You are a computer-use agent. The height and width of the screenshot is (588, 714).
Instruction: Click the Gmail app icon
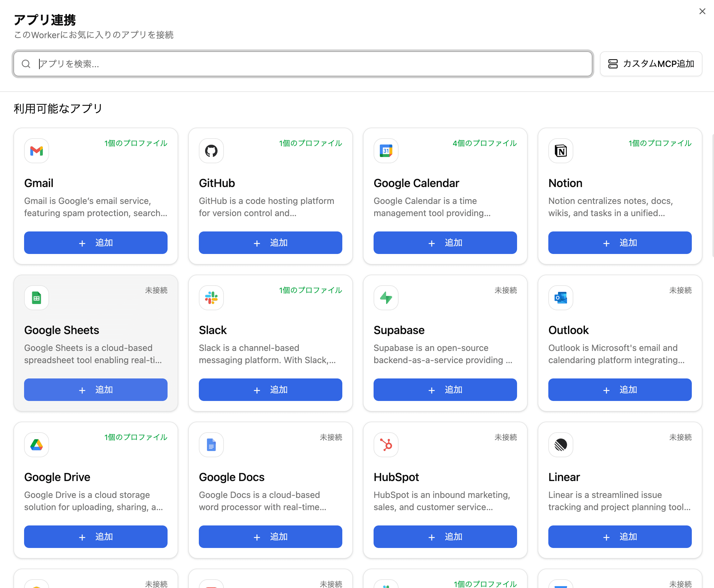point(36,151)
